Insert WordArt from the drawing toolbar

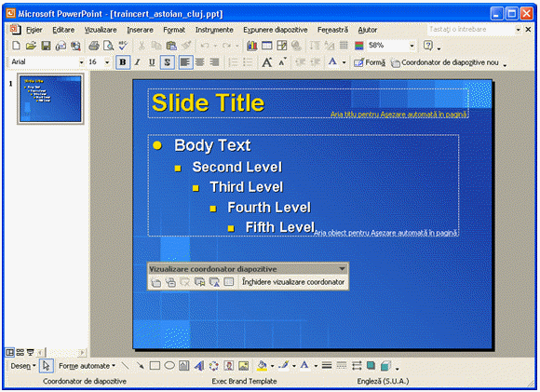[x=198, y=366]
